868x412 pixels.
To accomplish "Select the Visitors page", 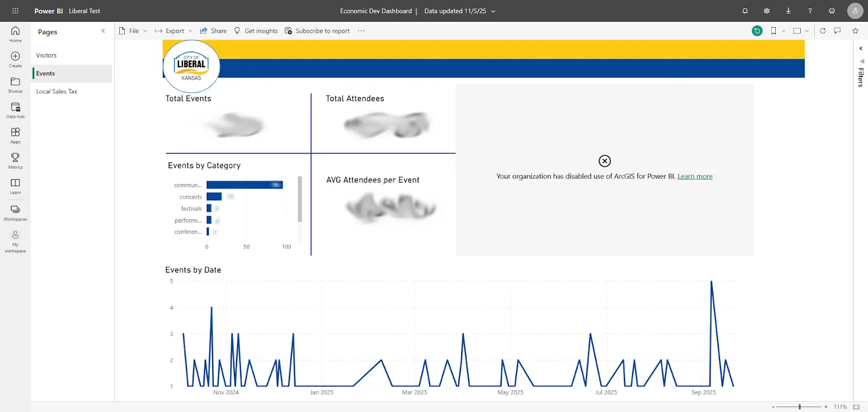I will [x=72, y=55].
